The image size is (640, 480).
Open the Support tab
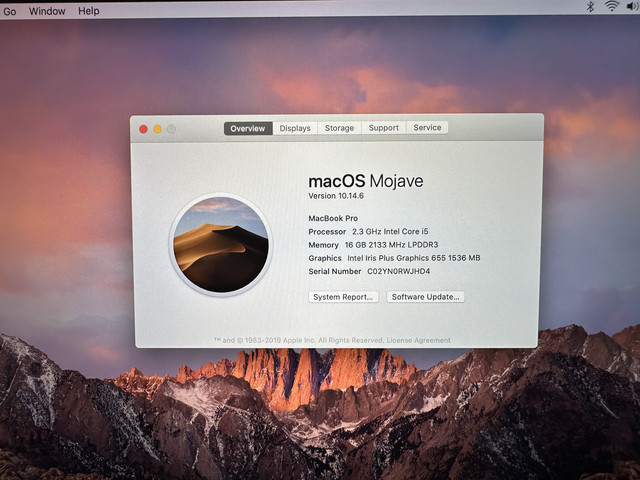[x=384, y=128]
